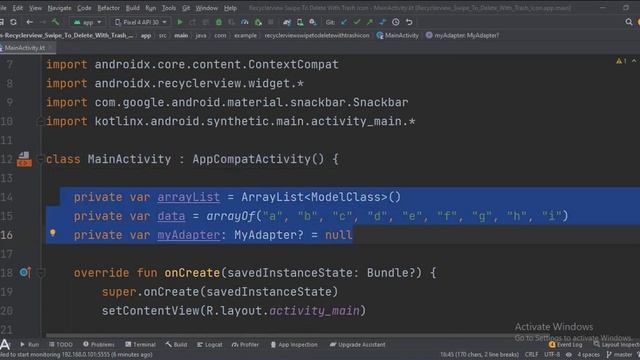Image resolution: width=640 pixels, height=360 pixels.
Task: Start debugging with the green bug icon
Action: (219, 22)
